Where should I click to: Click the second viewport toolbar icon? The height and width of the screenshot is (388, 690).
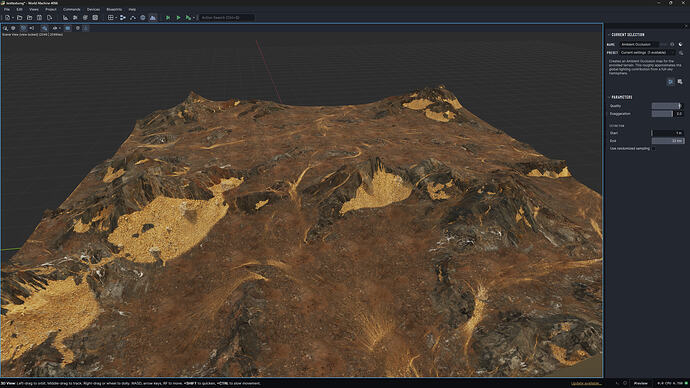13,28
